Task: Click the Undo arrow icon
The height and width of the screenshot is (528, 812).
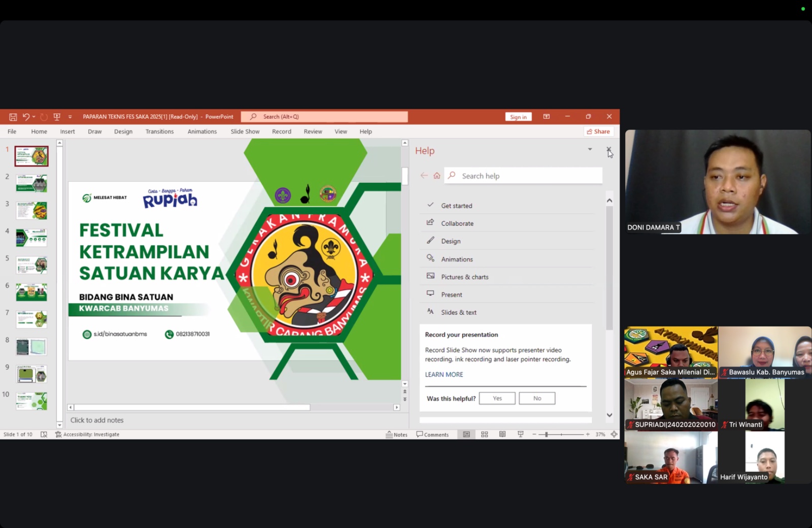Action: 26,117
